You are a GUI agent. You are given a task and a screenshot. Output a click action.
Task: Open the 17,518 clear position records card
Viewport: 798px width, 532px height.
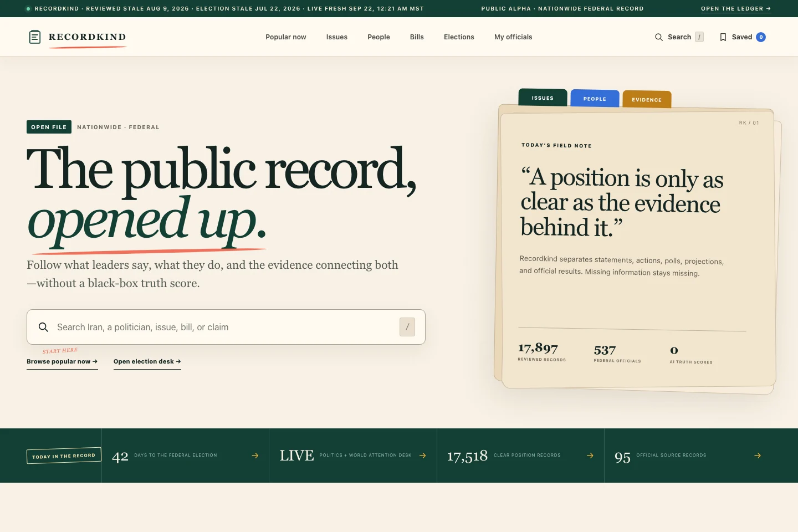click(x=520, y=456)
